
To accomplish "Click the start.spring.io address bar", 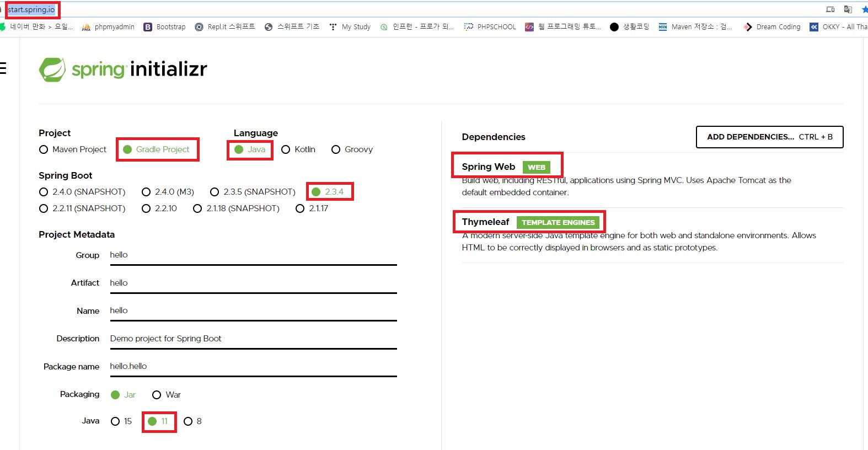I will [x=31, y=9].
